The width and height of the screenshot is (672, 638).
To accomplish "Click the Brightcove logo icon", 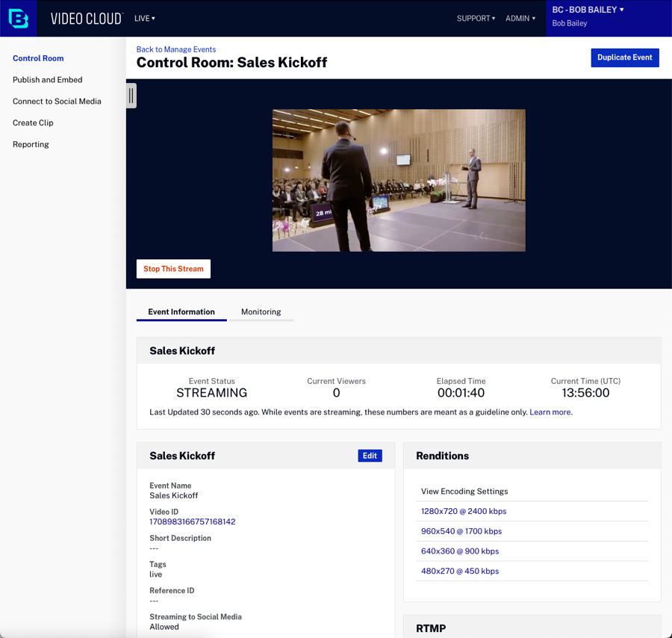I will 19,19.
